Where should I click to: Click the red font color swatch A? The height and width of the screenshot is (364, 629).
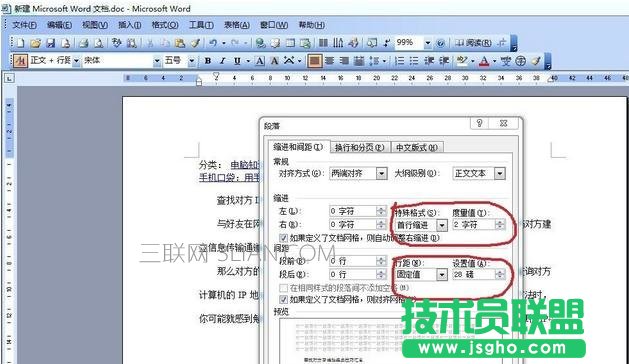[485, 61]
